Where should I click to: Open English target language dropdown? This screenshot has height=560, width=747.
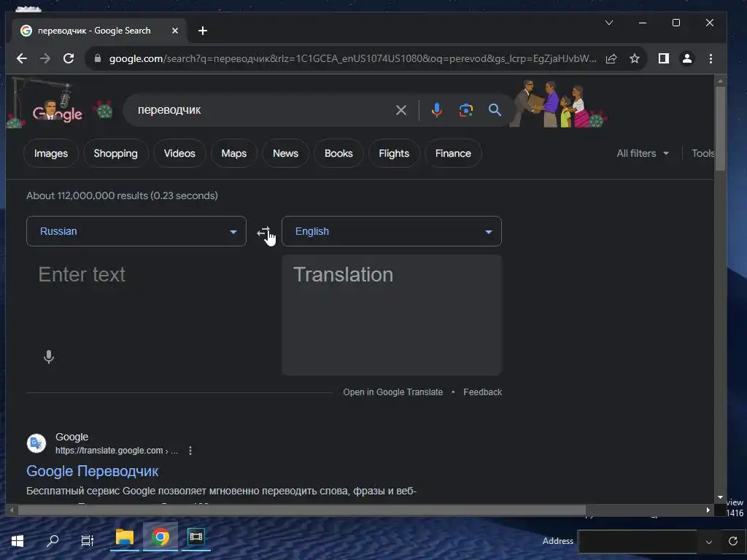(392, 231)
